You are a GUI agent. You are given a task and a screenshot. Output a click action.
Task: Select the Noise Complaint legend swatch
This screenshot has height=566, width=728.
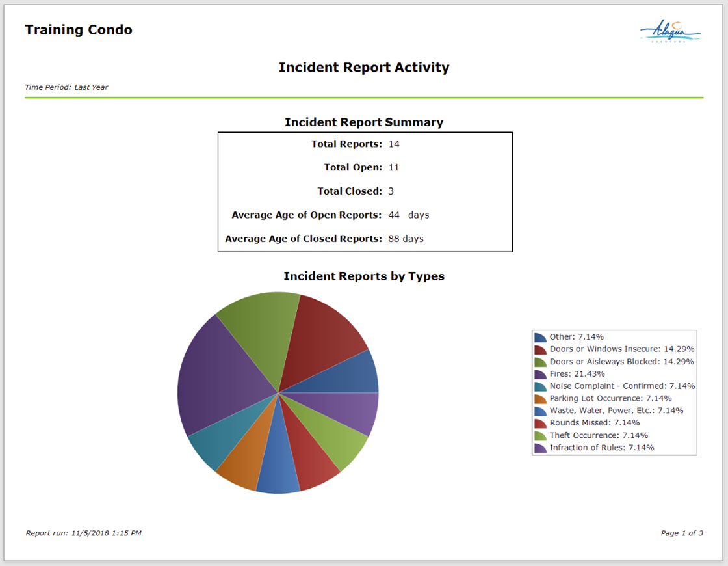(x=540, y=386)
